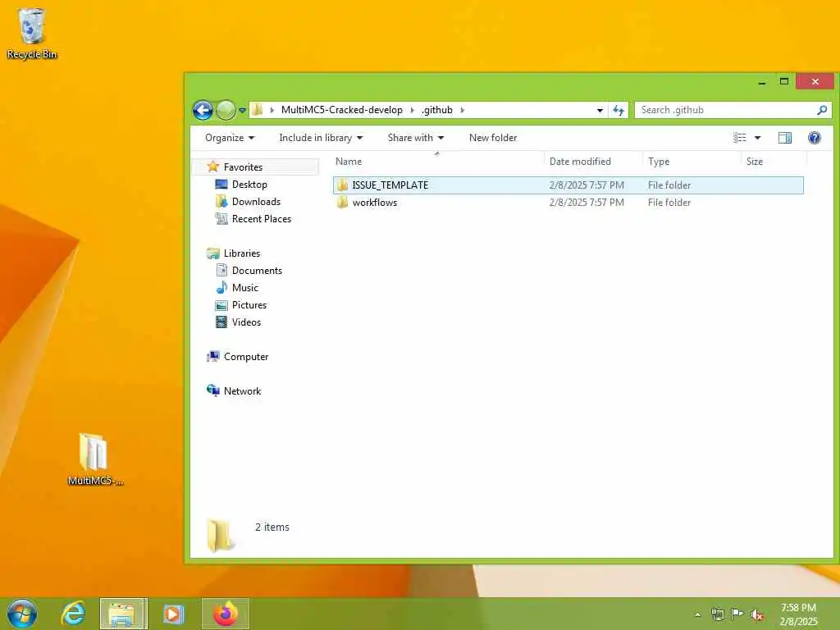
Task: Click the greyed forward navigation arrow
Action: coord(226,111)
